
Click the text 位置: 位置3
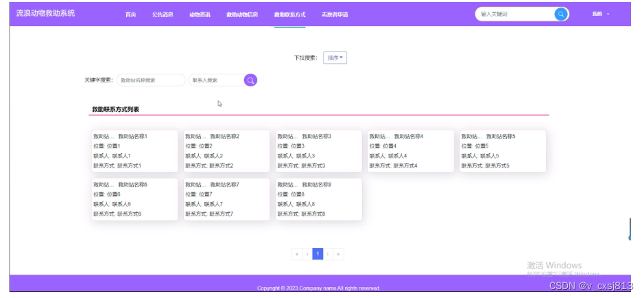point(291,146)
